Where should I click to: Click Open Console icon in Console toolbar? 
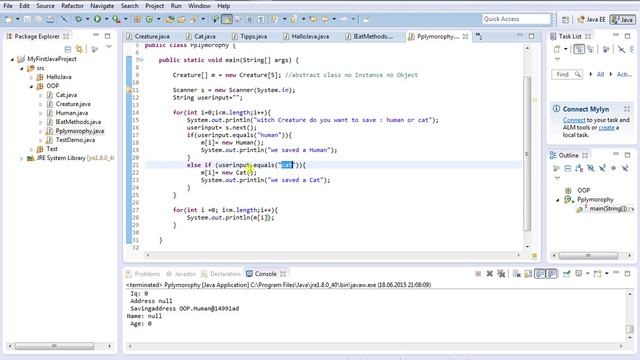pos(598,273)
